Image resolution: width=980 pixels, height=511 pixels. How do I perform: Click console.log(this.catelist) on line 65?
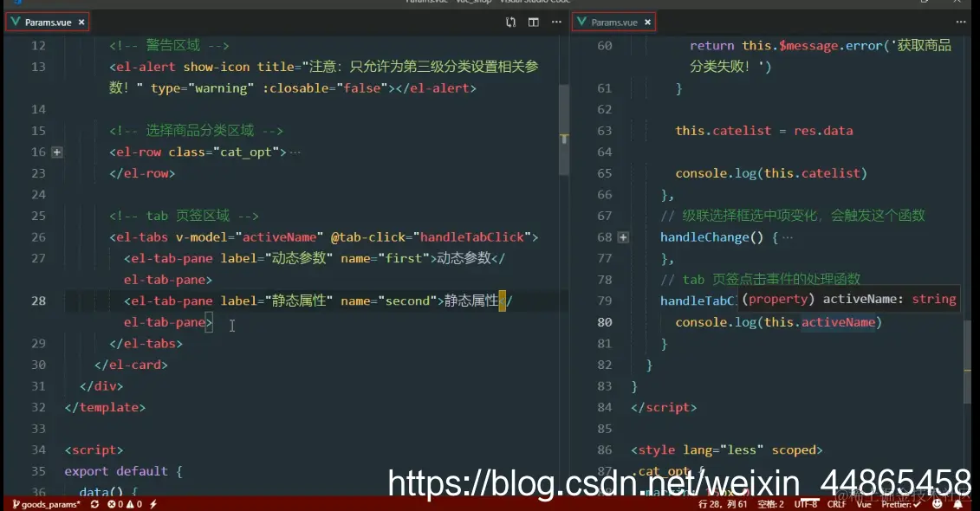point(771,173)
